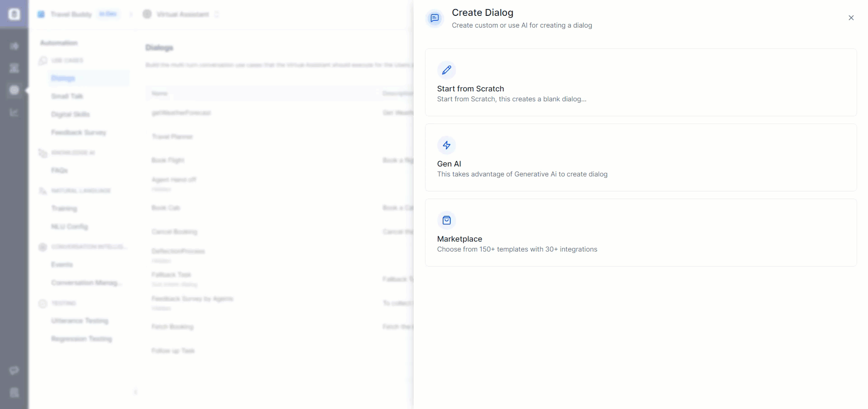This screenshot has height=409, width=868.
Task: Click the Marketplace shopping bag icon
Action: 446,220
